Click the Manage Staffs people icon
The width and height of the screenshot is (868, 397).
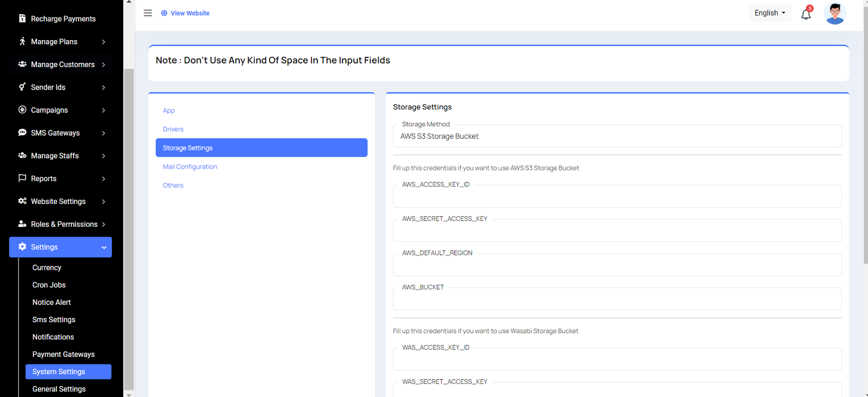(22, 155)
